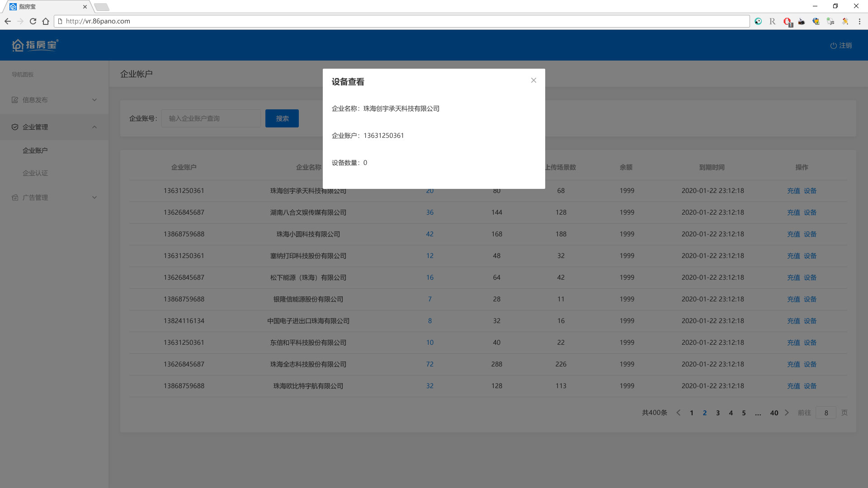
Task: Focus the 企业账号 search input field
Action: [x=211, y=118]
